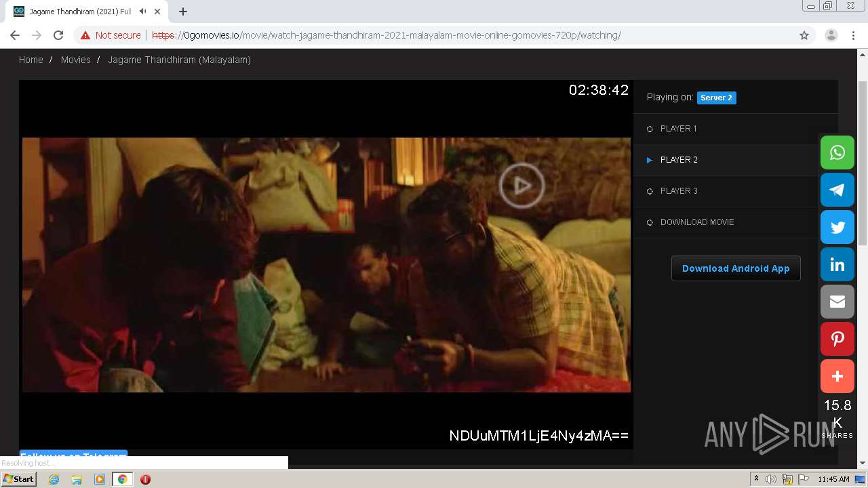Open Chrome's three-dot menu

click(x=853, y=35)
